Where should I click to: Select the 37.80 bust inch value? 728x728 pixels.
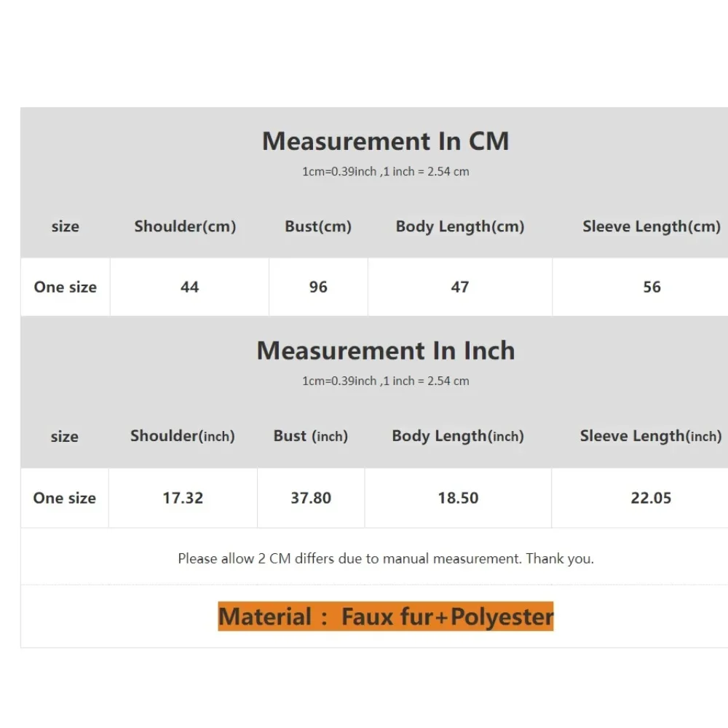click(311, 498)
